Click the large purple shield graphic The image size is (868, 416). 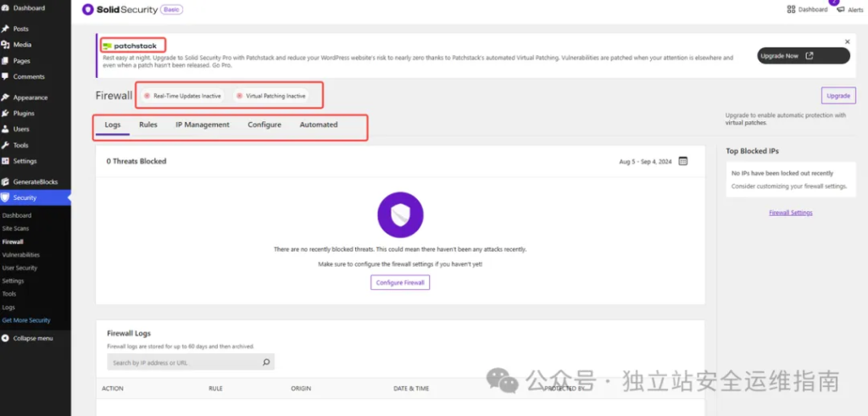[400, 215]
